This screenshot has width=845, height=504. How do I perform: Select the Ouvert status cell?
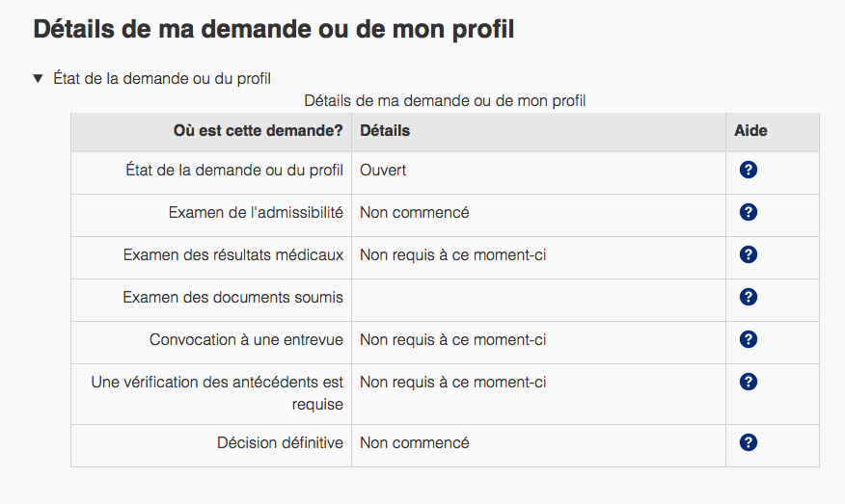383,171
